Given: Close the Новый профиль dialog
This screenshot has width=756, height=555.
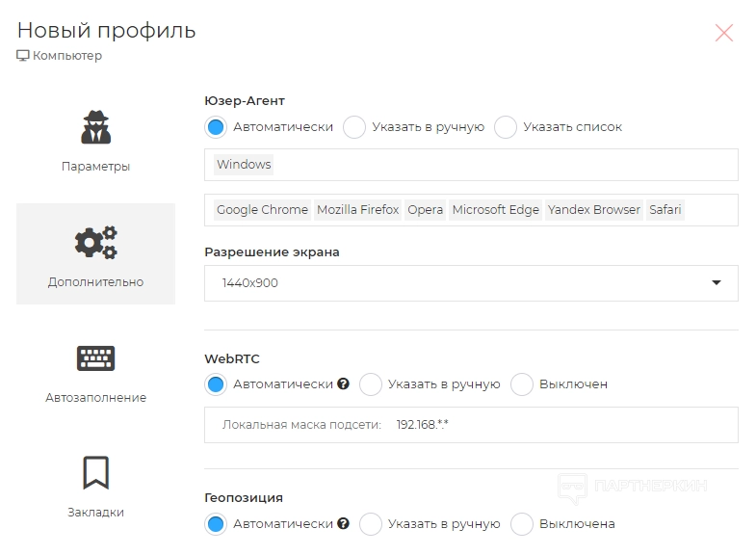Looking at the screenshot, I should (x=724, y=33).
